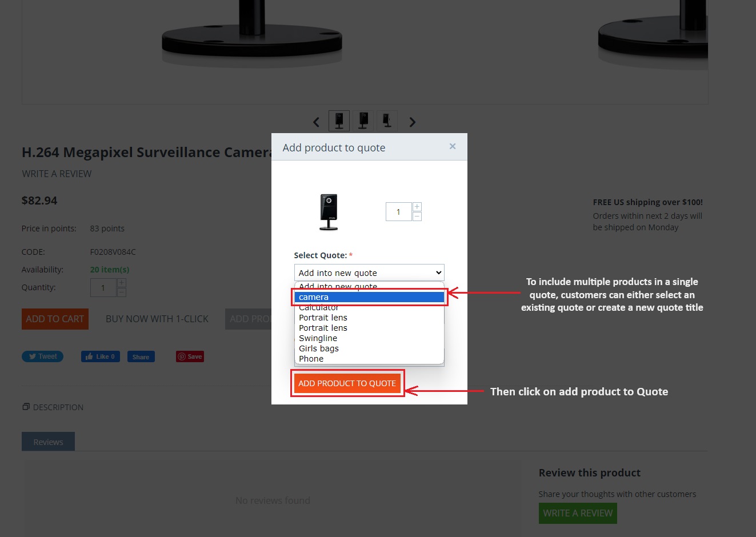Select third product gallery thumbnail
Screen dimensions: 756x537
click(387, 121)
